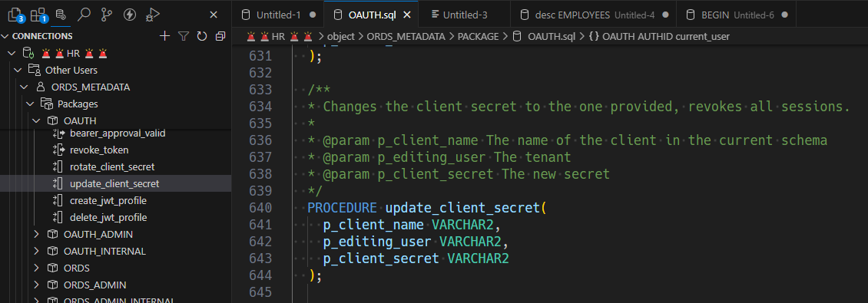
Task: Select the bearer_approval_valid function
Action: (x=118, y=133)
